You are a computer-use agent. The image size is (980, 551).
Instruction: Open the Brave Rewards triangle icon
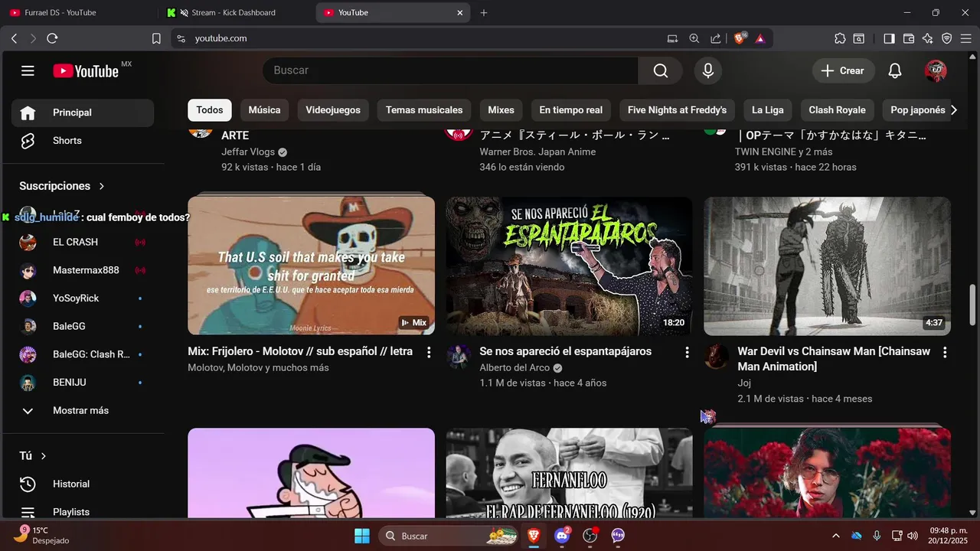click(x=760, y=38)
